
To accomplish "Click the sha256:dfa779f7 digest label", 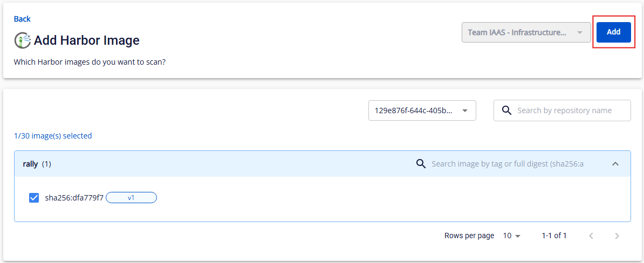I will (74, 198).
